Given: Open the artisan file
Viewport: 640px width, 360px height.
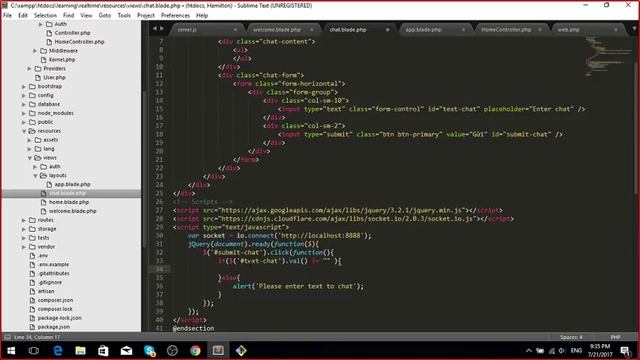Looking at the screenshot, I should coord(46,291).
